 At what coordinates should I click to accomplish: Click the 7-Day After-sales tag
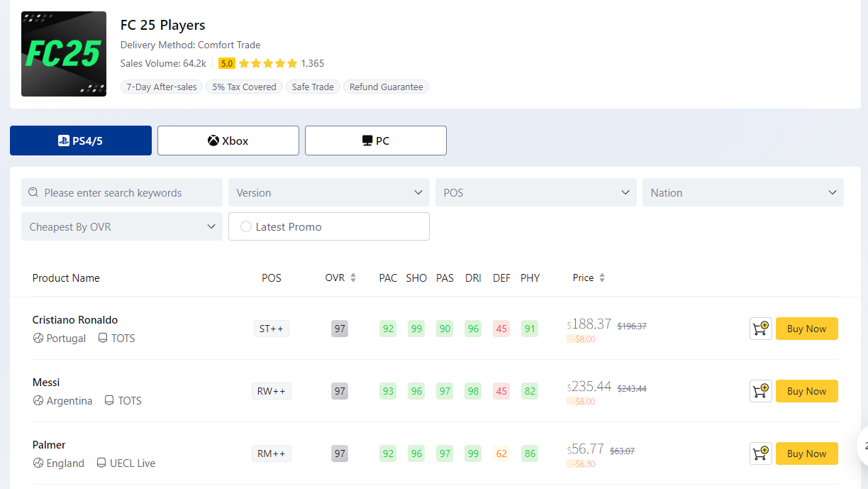click(162, 87)
